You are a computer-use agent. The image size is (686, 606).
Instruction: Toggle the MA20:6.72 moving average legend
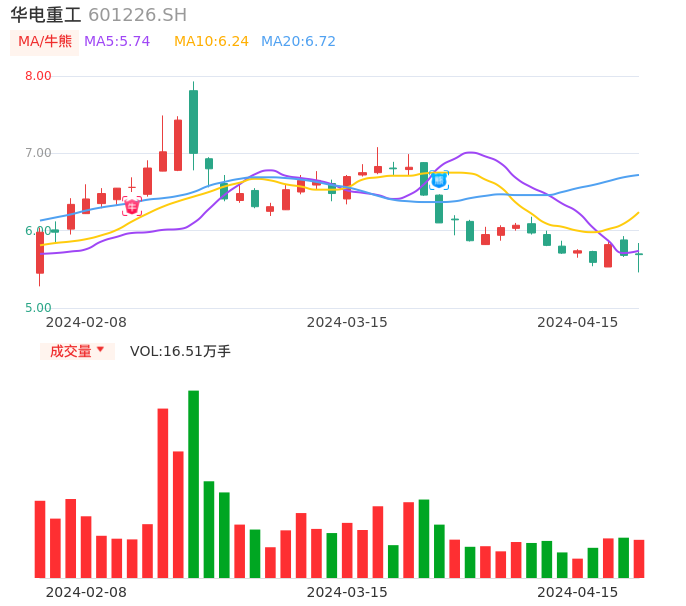pos(298,42)
